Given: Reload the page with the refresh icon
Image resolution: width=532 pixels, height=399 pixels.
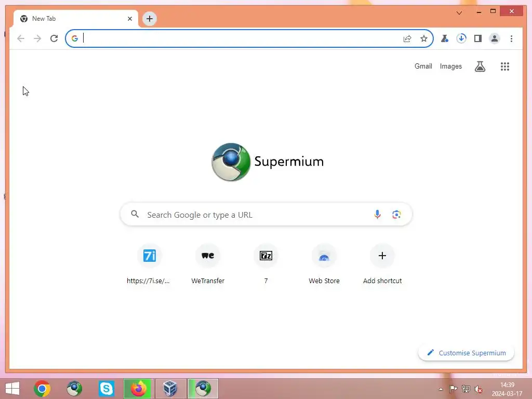Looking at the screenshot, I should pyautogui.click(x=54, y=38).
